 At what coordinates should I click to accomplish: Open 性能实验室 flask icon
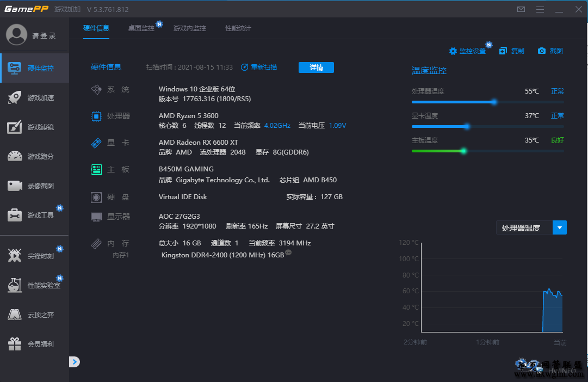pyautogui.click(x=15, y=285)
